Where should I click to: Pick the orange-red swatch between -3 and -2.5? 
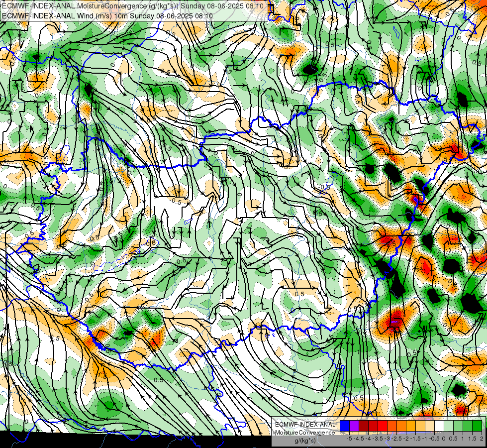392,426
